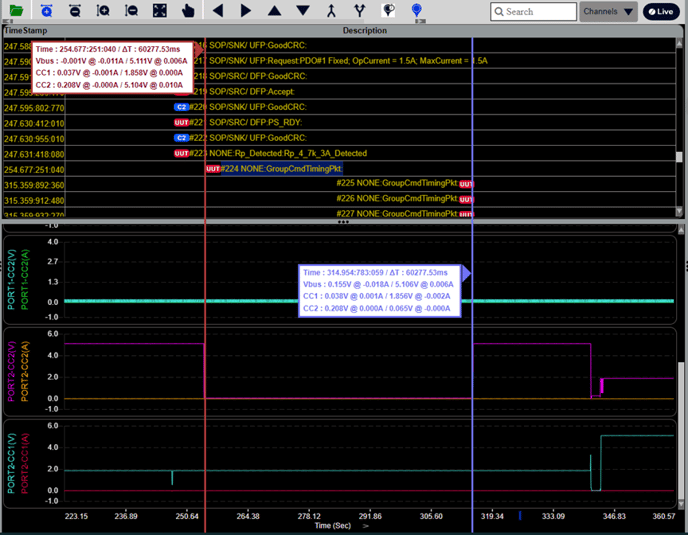Click waveform panel vertical scrollbar thumb
This screenshot has width=688, height=535.
(681, 431)
